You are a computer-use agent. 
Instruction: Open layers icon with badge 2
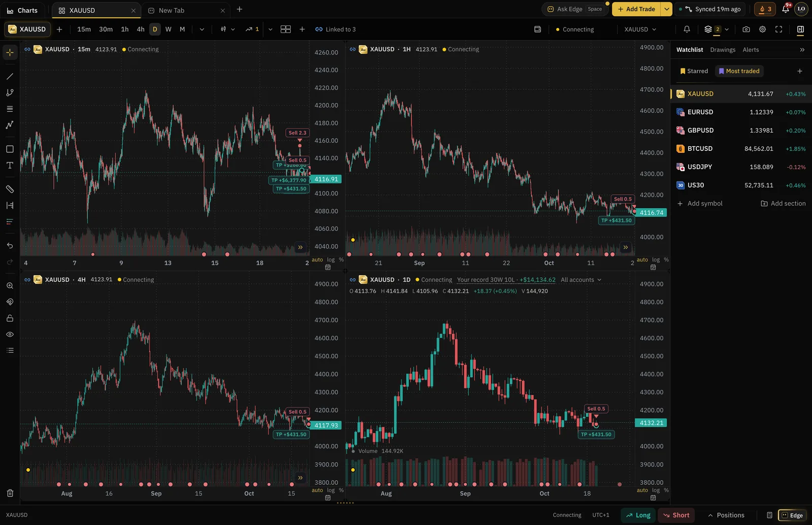tap(712, 29)
